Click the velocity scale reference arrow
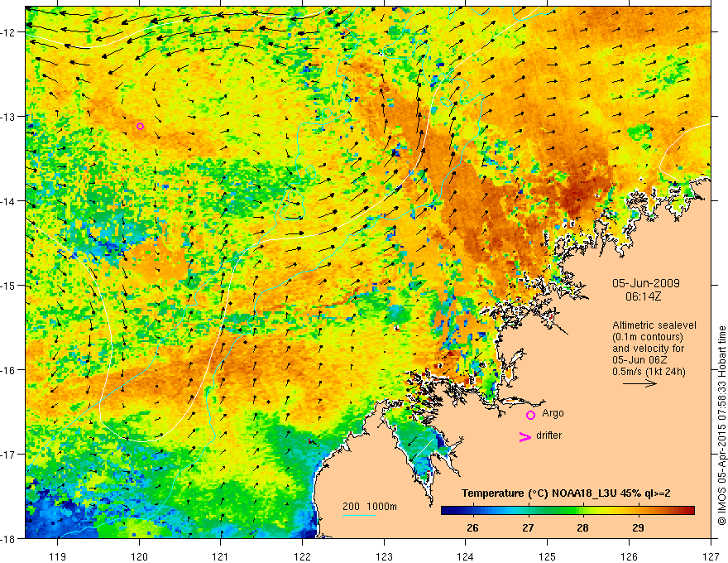 639,383
